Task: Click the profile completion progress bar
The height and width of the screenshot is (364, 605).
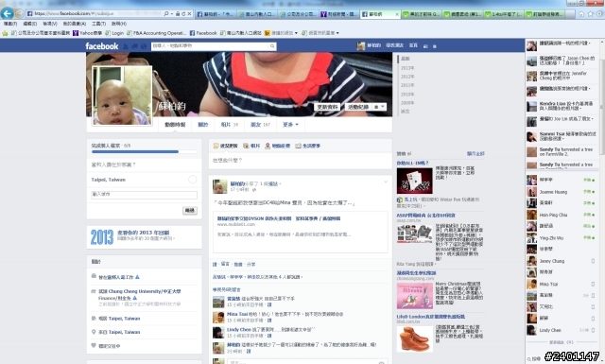Action: [144, 151]
